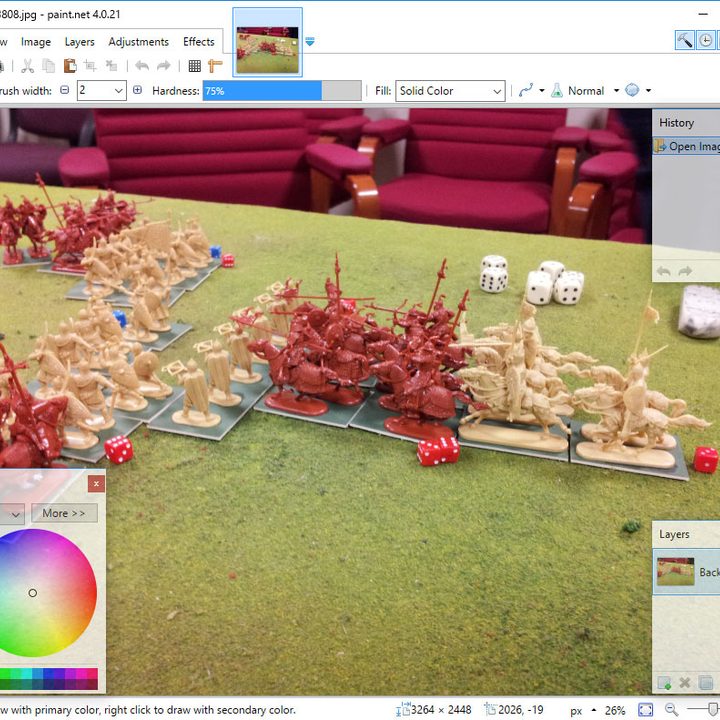Select the open image thumbnail tab
The height and width of the screenshot is (720, 720).
click(267, 42)
